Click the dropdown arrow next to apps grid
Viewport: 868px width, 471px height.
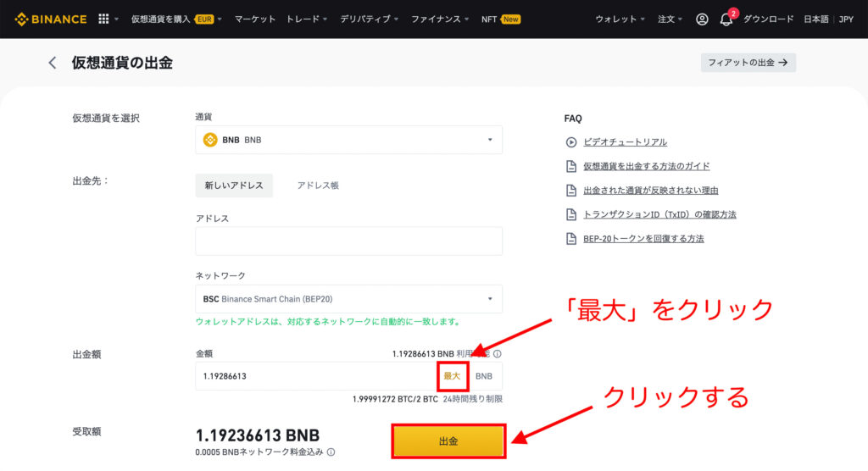click(x=116, y=19)
